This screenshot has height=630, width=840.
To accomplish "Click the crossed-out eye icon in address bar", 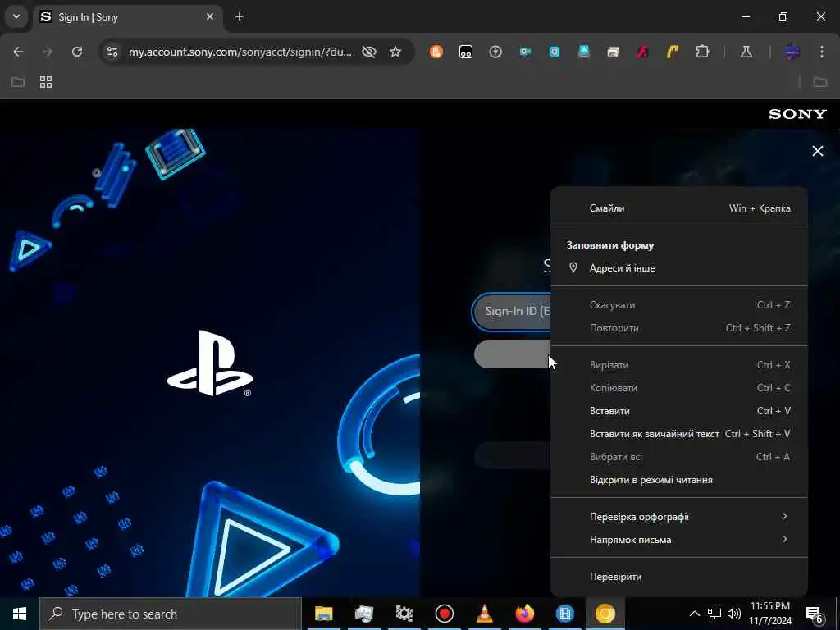I will (369, 52).
